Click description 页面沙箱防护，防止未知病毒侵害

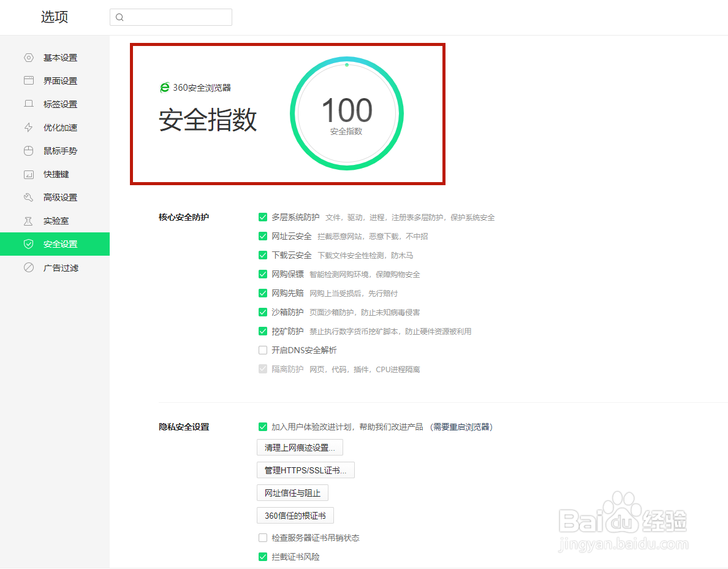coord(365,313)
